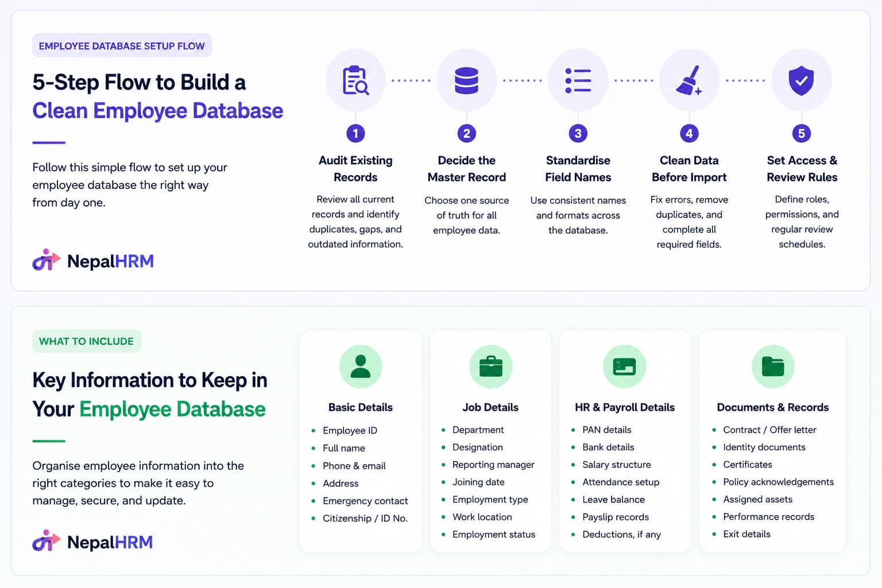
Task: Click the 'Certificates' list item
Action: (748, 465)
